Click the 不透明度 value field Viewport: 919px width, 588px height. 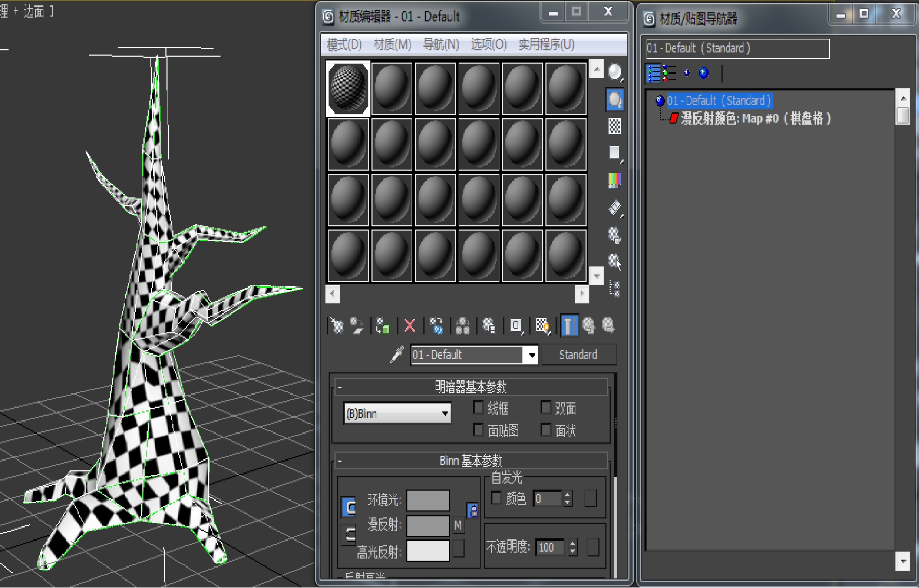coord(550,547)
